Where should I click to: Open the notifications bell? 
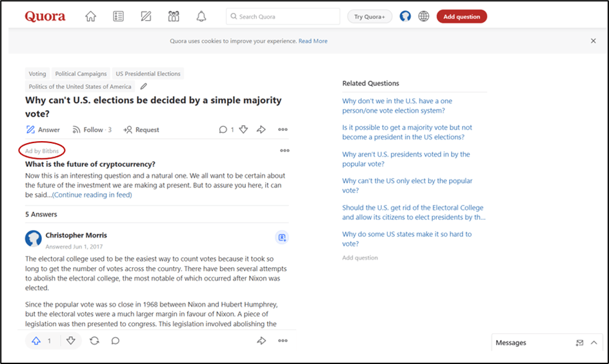(x=201, y=16)
